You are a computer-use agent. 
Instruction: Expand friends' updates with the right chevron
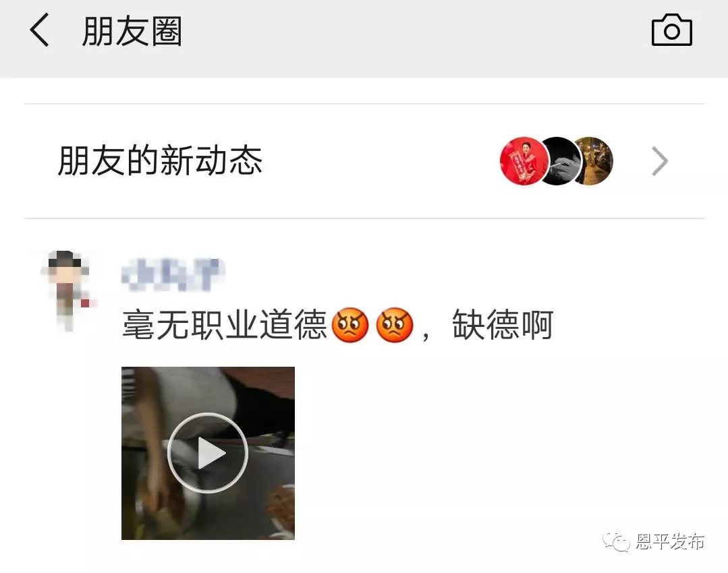(659, 161)
